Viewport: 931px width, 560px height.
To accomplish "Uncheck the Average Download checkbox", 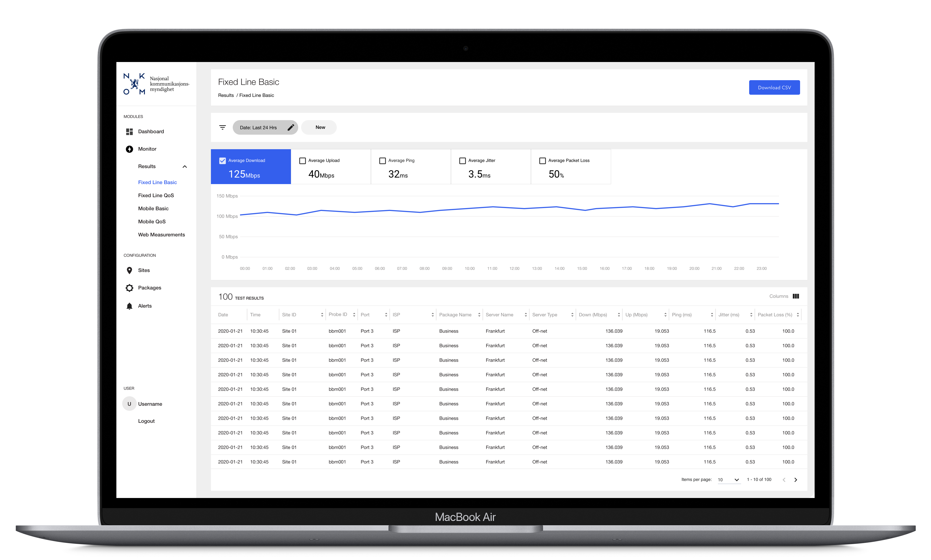I will point(223,161).
